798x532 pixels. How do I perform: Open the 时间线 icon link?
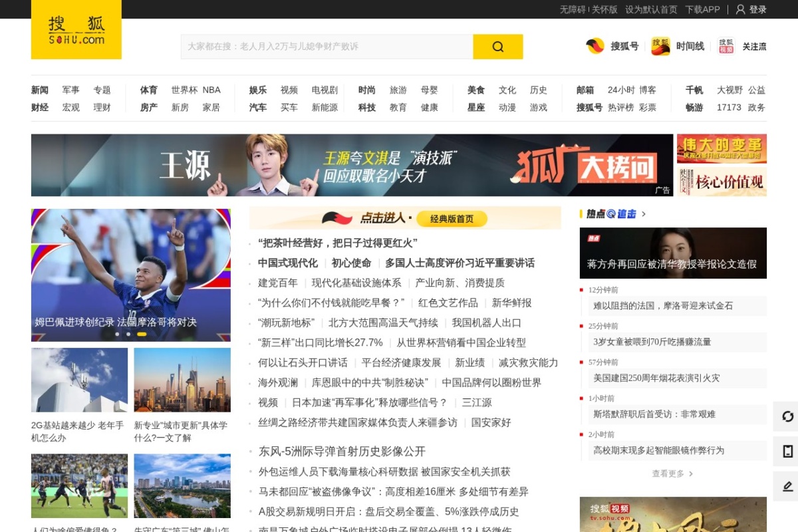pyautogui.click(x=678, y=46)
